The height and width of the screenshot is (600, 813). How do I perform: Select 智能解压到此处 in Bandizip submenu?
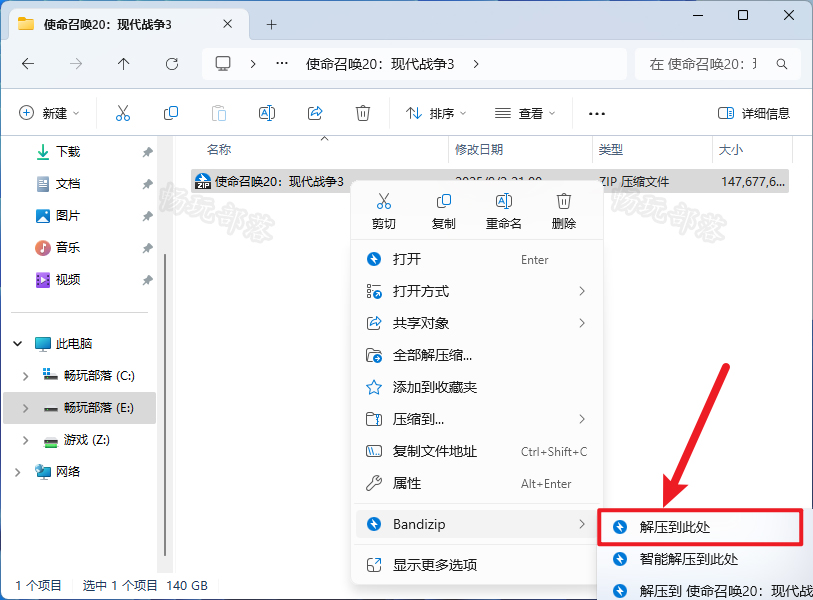tap(706, 559)
